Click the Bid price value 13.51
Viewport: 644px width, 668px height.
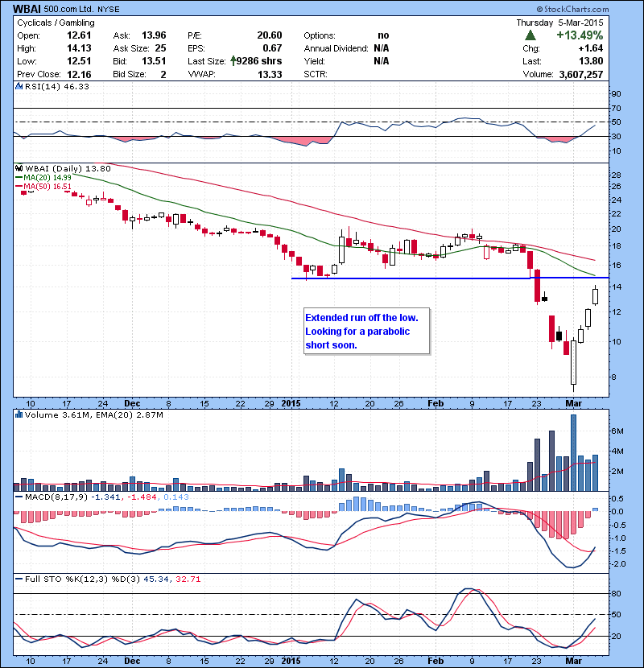point(154,61)
